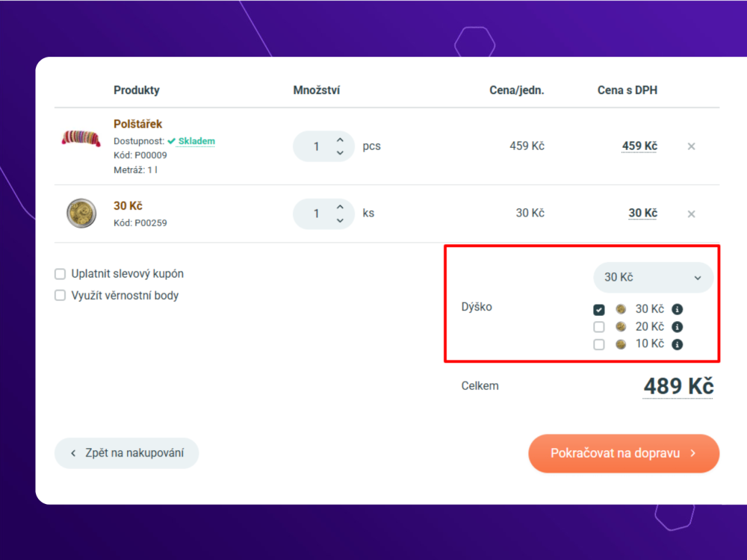
Task: Uncheck the 30 Kč tip checkbox
Action: click(599, 310)
